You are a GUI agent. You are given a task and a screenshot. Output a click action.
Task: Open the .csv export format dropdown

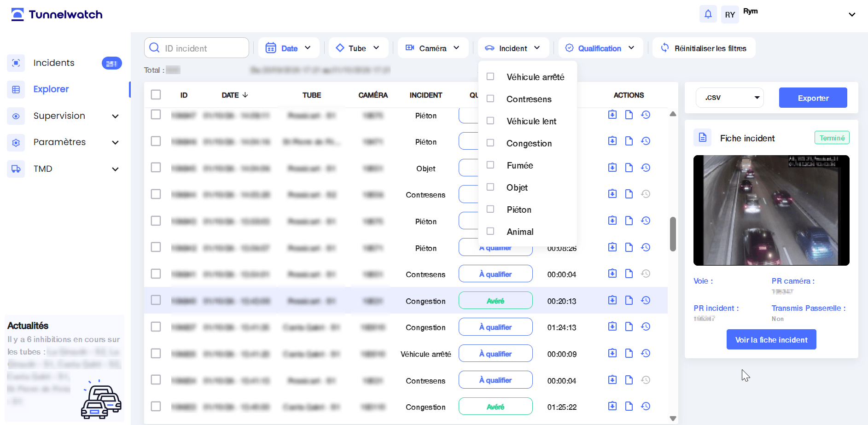[730, 98]
